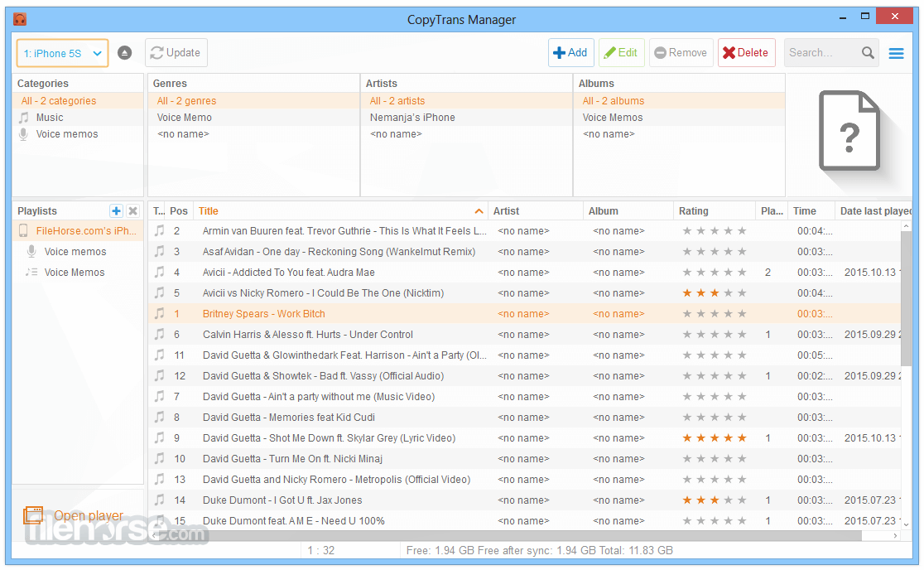Screen dimensions: 924x570
Task: Remove playlist with the X icon
Action: click(133, 211)
